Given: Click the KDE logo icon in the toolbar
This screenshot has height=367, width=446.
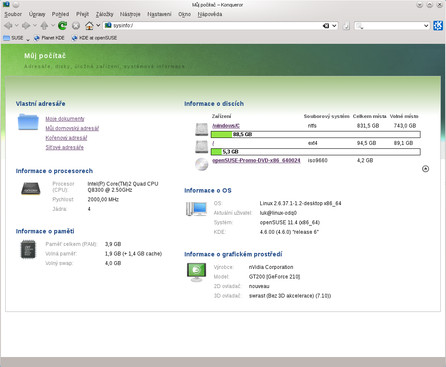Looking at the screenshot, I should pos(438,26).
